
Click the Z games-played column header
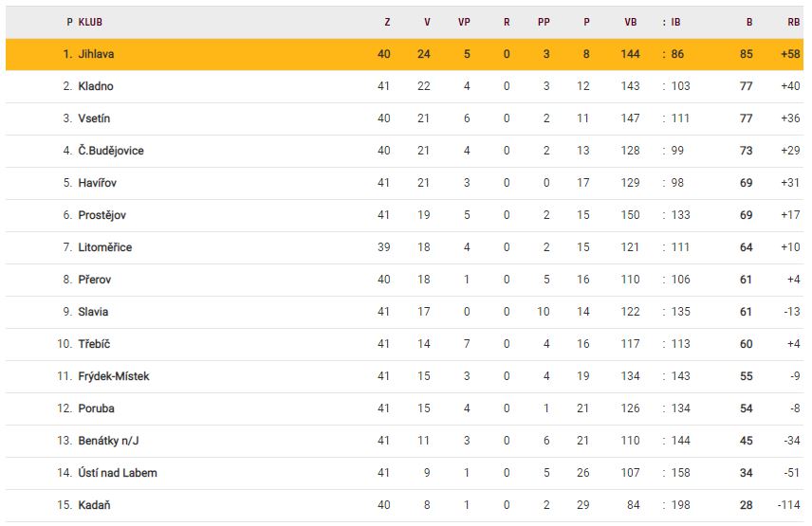coord(387,21)
